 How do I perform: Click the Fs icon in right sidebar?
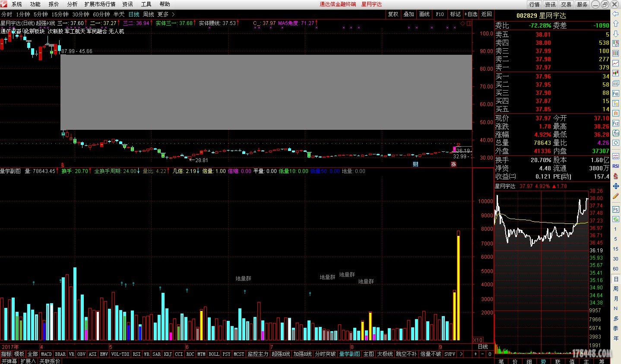click(x=616, y=210)
